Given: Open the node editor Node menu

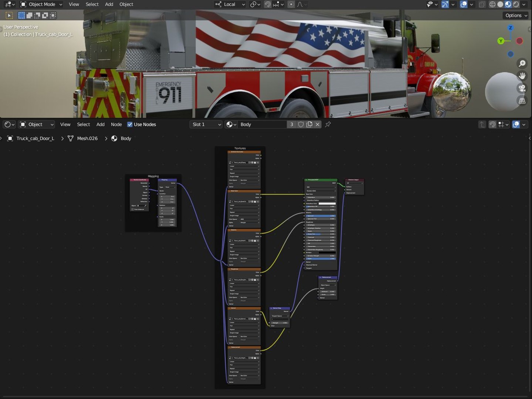Looking at the screenshot, I should point(116,125).
